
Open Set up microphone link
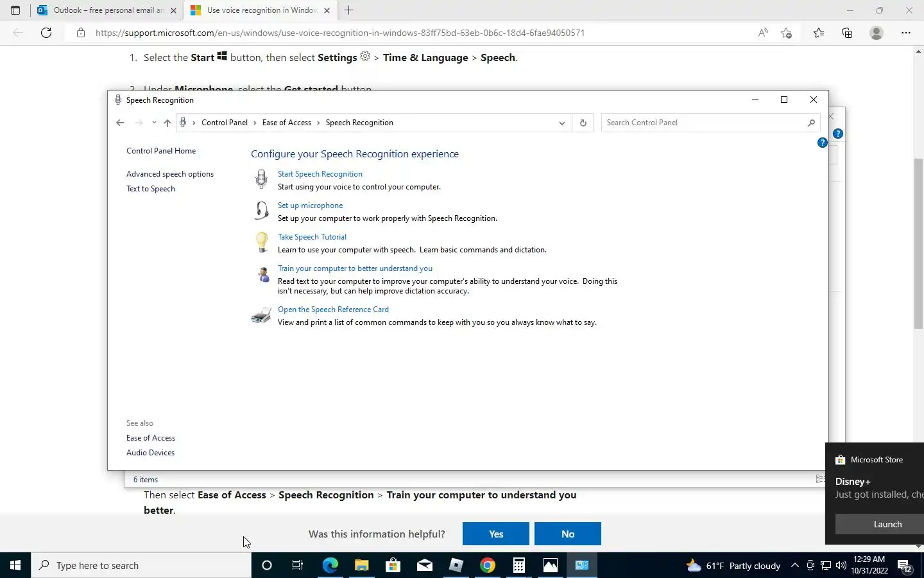[310, 206]
